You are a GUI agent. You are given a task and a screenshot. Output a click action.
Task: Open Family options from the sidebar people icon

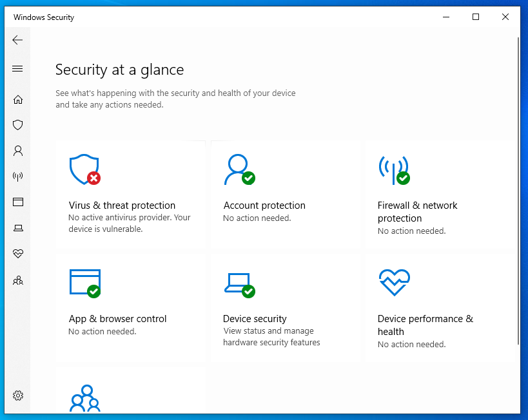pos(18,280)
